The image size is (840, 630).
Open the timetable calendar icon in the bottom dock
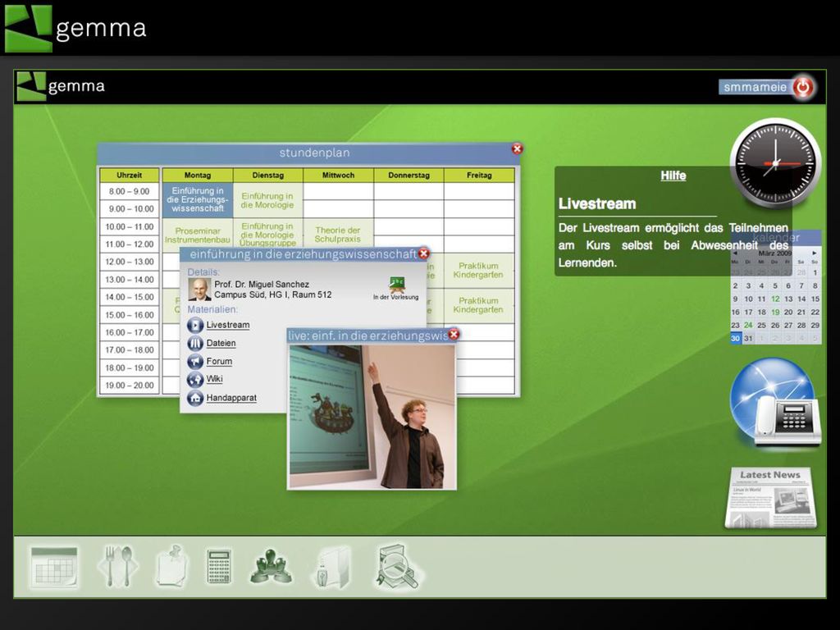[54, 567]
